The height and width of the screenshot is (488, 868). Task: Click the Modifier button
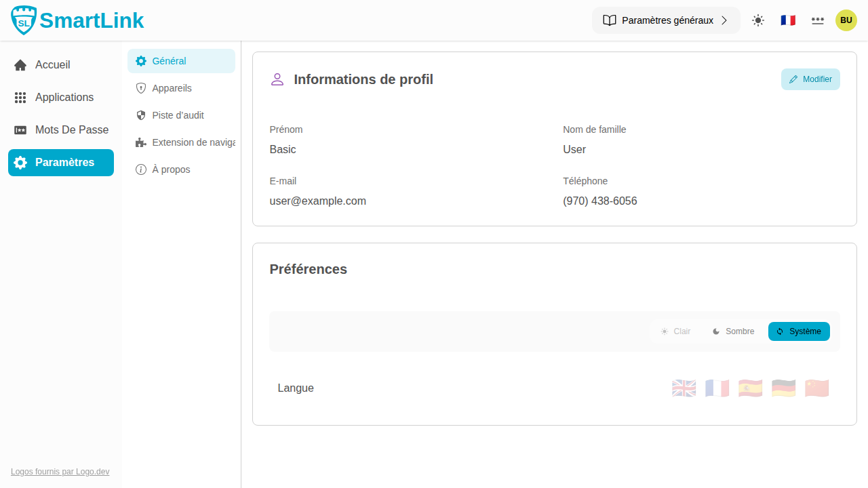(810, 79)
